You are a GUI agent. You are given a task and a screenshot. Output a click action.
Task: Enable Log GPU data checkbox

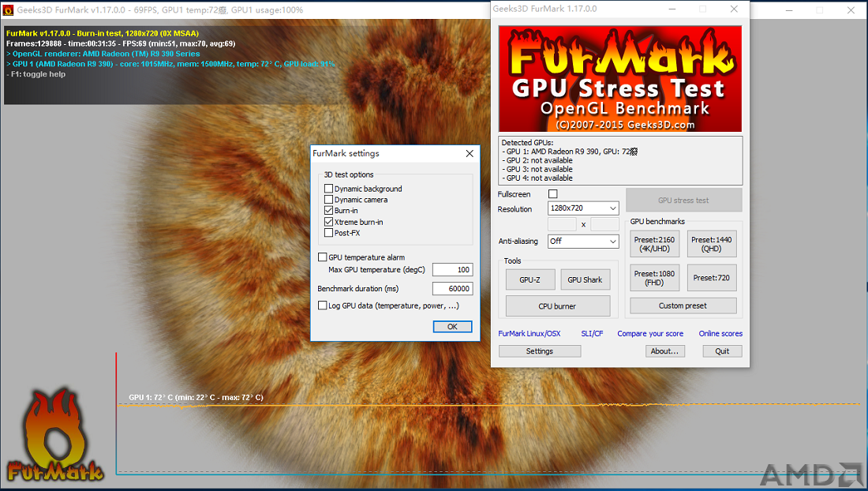(x=322, y=305)
